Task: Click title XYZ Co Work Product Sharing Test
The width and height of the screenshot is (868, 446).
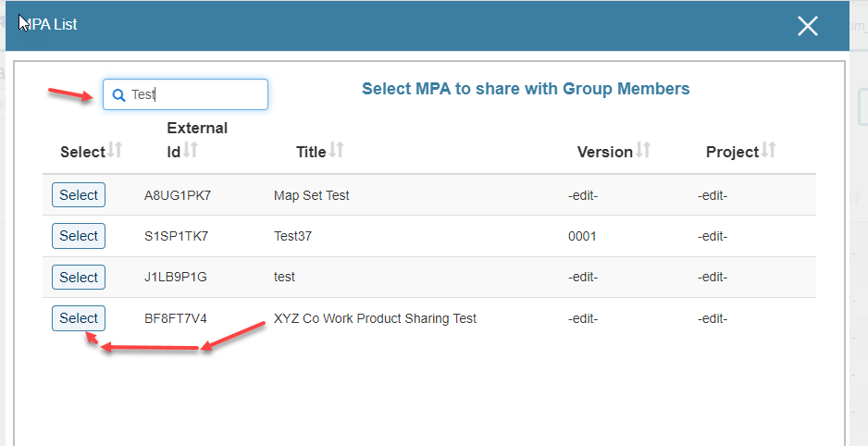Action: tap(376, 318)
